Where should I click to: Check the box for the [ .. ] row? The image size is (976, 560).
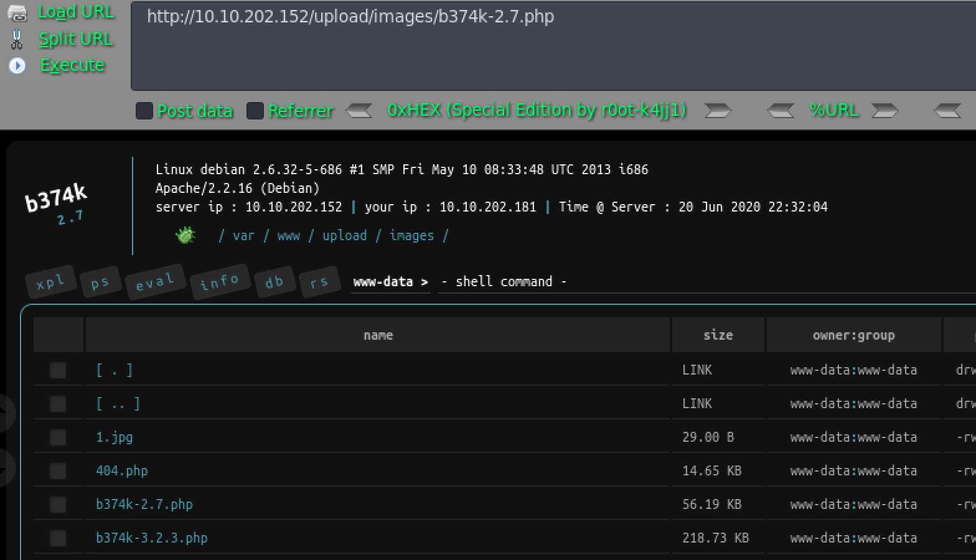pyautogui.click(x=58, y=404)
